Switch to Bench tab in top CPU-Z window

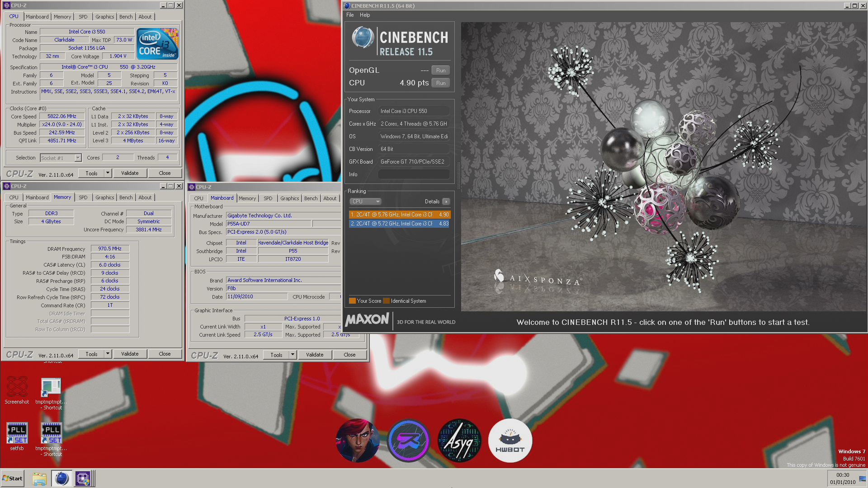coord(126,17)
